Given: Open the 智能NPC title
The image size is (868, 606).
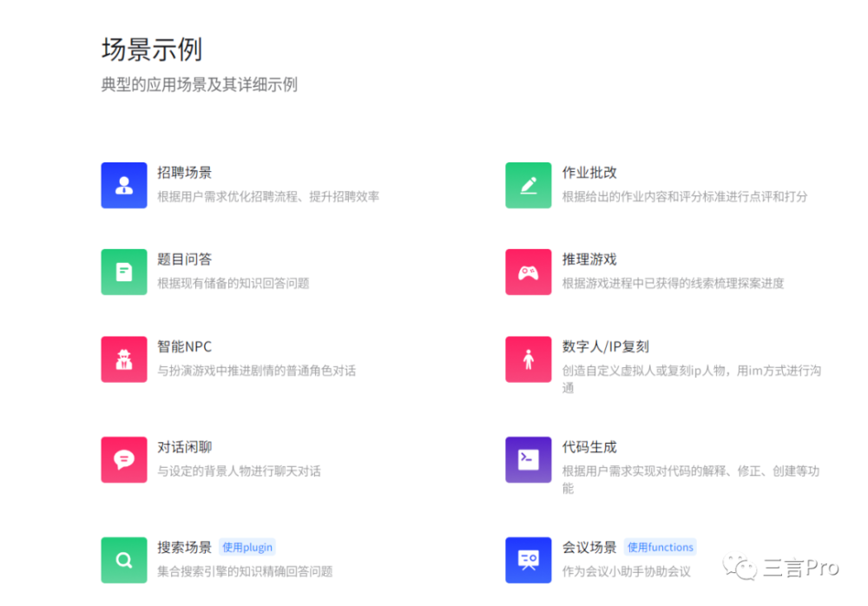Looking at the screenshot, I should (x=184, y=346).
